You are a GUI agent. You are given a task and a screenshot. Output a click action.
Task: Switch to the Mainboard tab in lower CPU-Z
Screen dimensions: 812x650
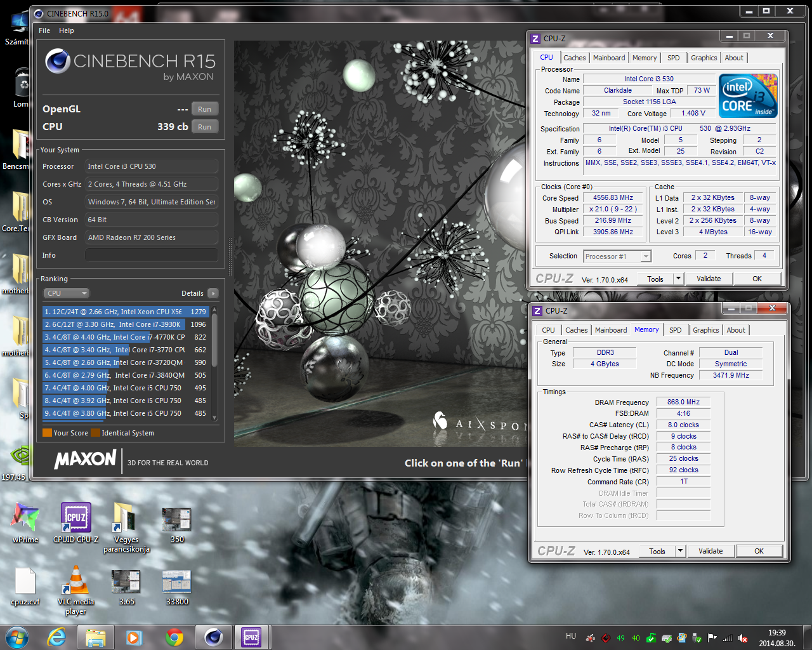[x=611, y=330]
